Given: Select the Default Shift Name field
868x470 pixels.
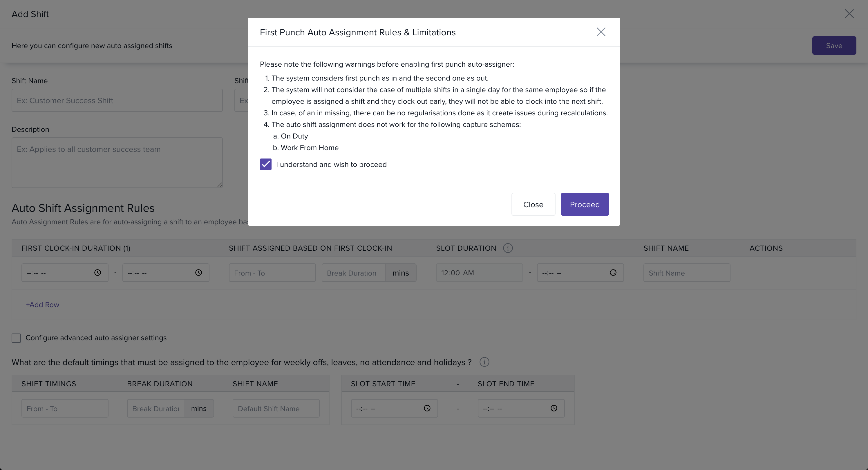Looking at the screenshot, I should click(x=276, y=408).
